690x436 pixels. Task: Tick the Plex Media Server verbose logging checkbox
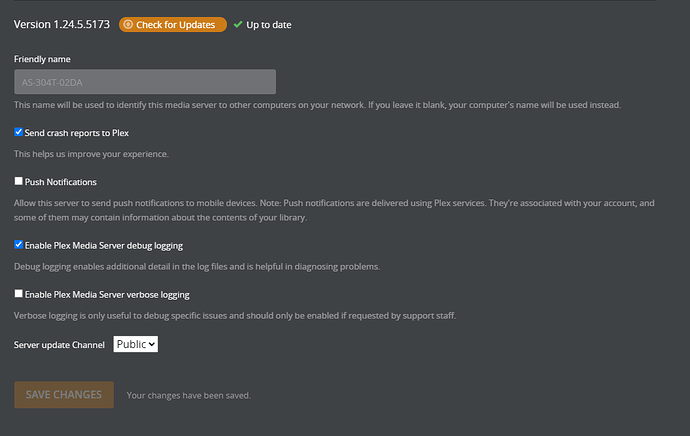point(19,294)
